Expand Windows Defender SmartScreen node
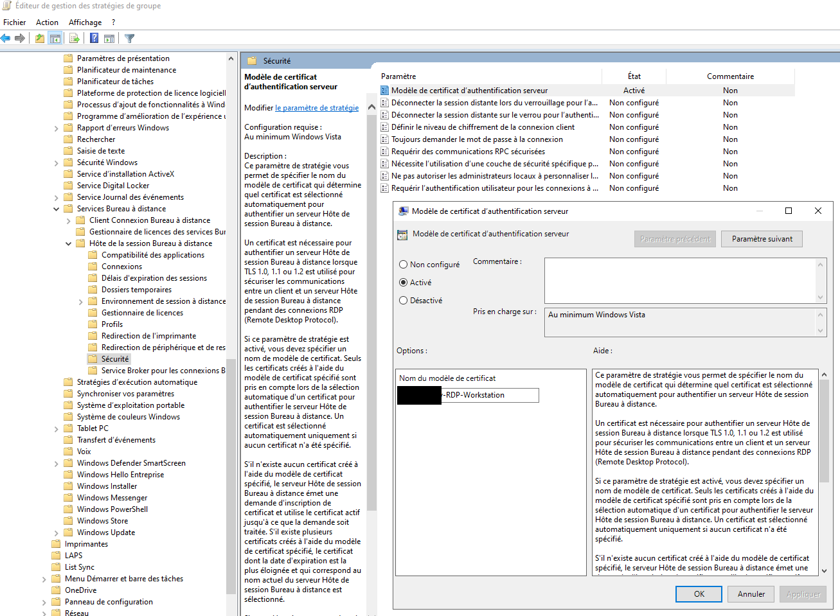The height and width of the screenshot is (616, 840). [x=57, y=464]
